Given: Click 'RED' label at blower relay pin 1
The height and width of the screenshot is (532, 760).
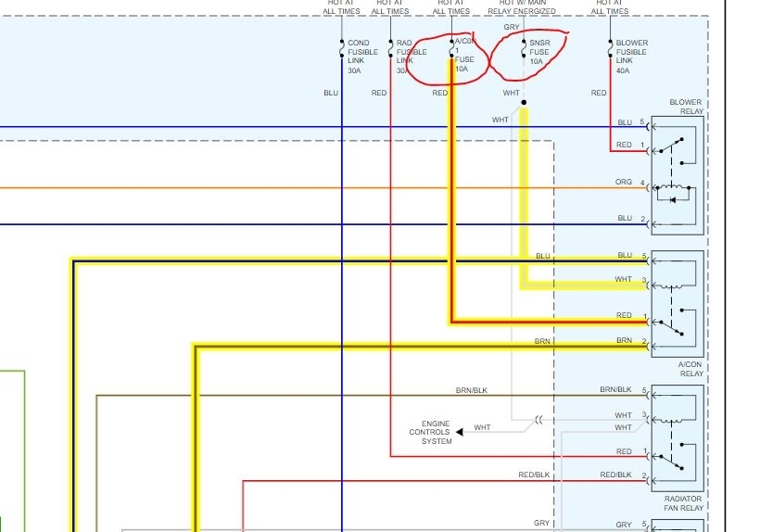Looking at the screenshot, I should pyautogui.click(x=625, y=145).
